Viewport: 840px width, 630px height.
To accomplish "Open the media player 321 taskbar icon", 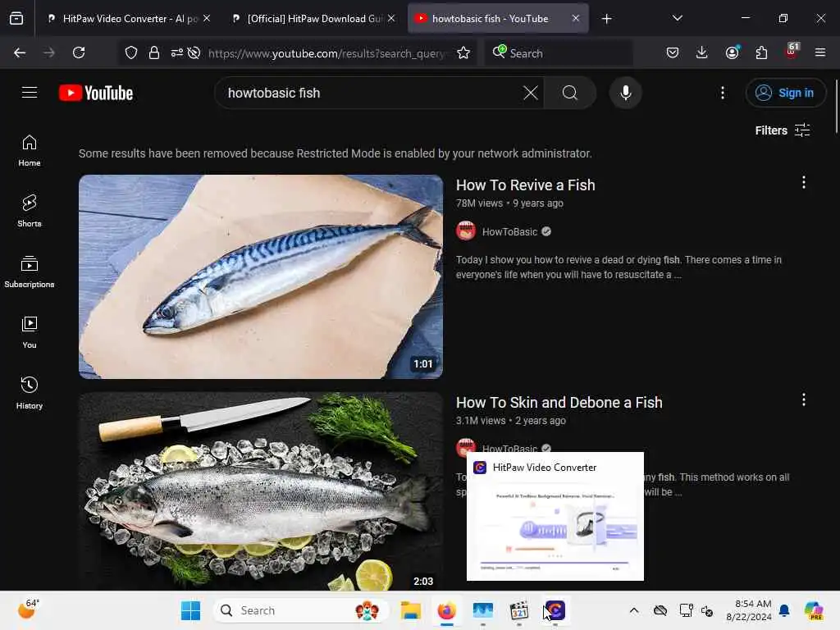I will pos(519,610).
